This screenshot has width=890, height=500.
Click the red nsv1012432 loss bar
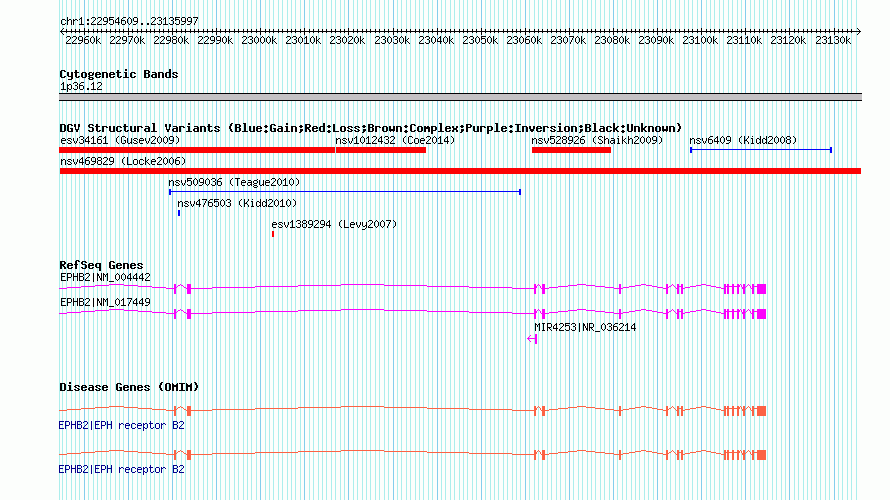coord(381,150)
